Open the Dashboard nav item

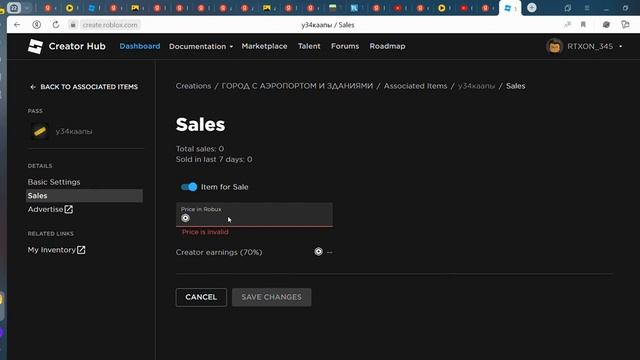pos(140,46)
